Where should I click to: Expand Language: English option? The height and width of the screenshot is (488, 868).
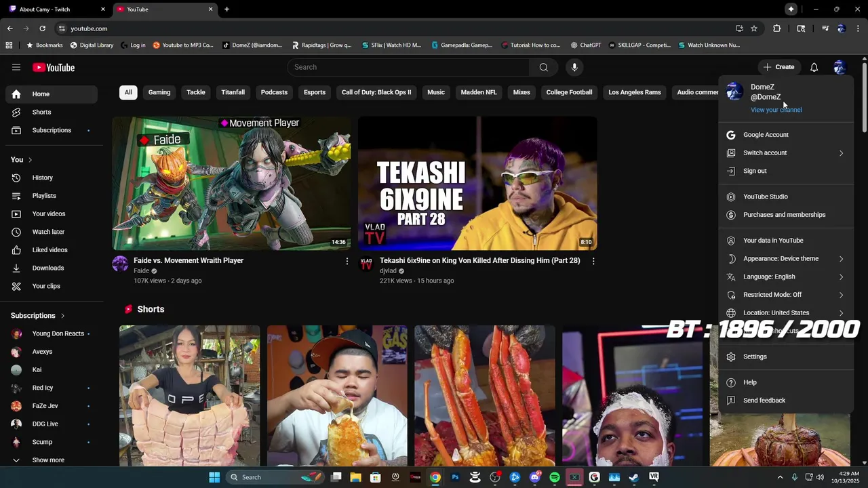pyautogui.click(x=786, y=277)
